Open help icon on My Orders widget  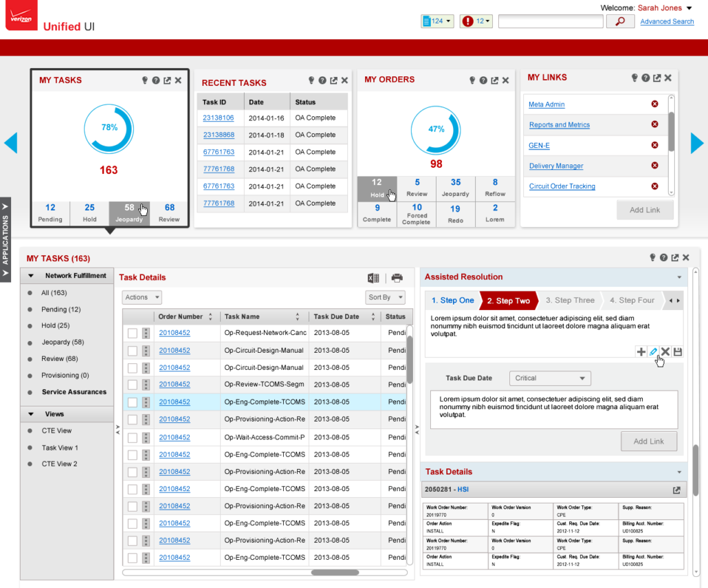[x=483, y=80]
